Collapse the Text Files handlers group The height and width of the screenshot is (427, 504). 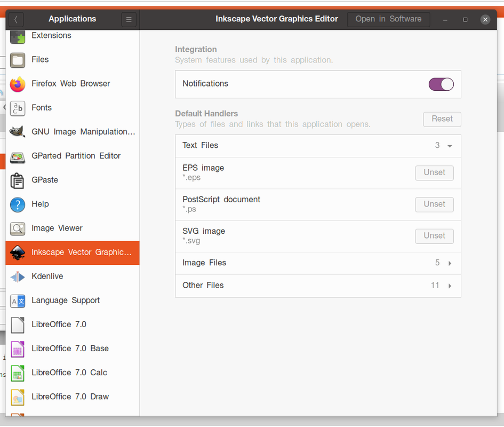point(318,146)
